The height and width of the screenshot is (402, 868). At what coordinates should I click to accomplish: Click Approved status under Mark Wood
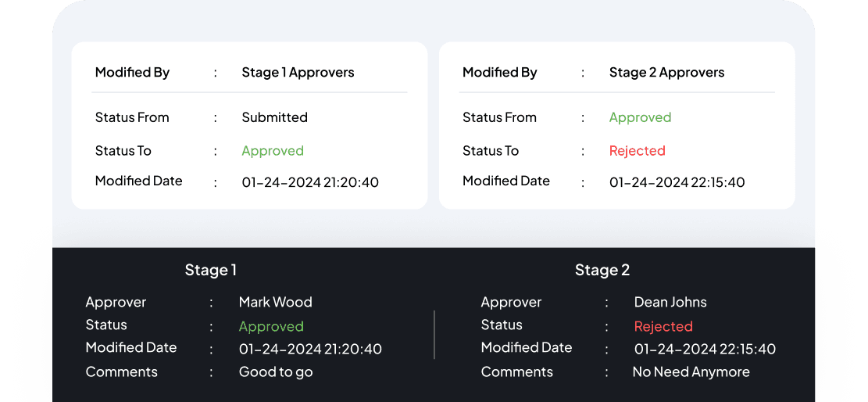pos(271,326)
